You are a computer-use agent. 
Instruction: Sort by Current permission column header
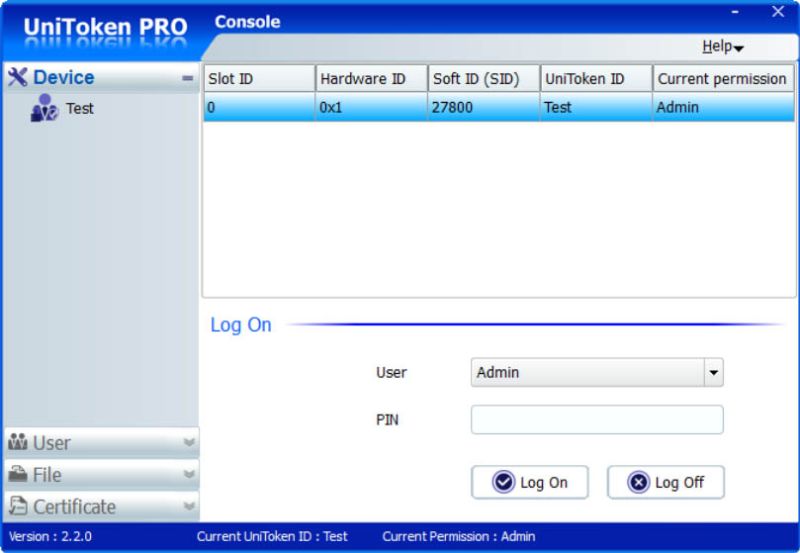[723, 79]
